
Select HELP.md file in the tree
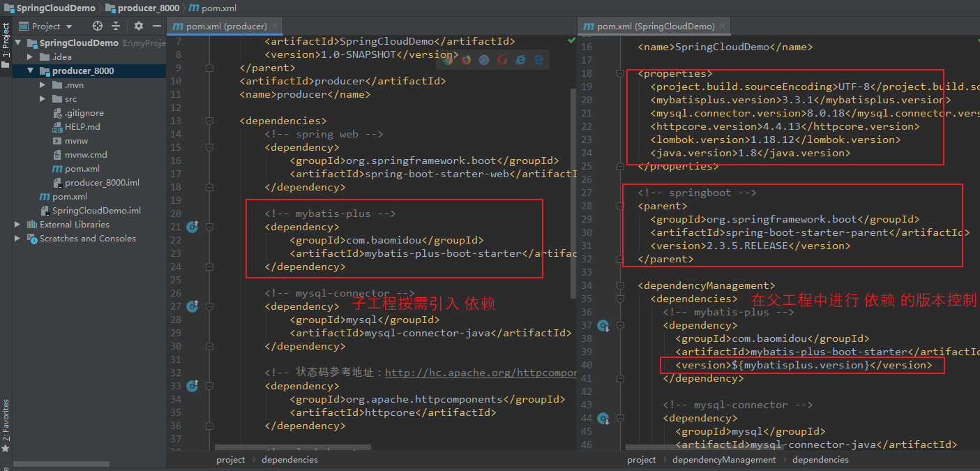82,127
